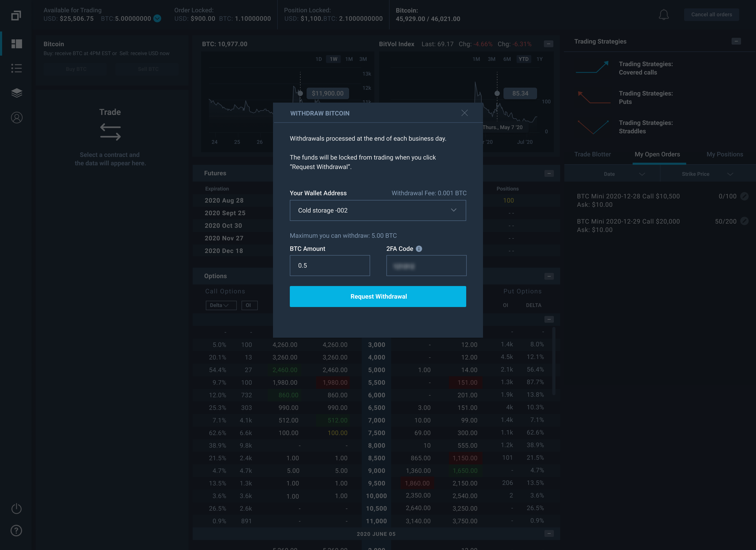Open Straddles trading strategy
This screenshot has width=756, height=550.
click(646, 127)
